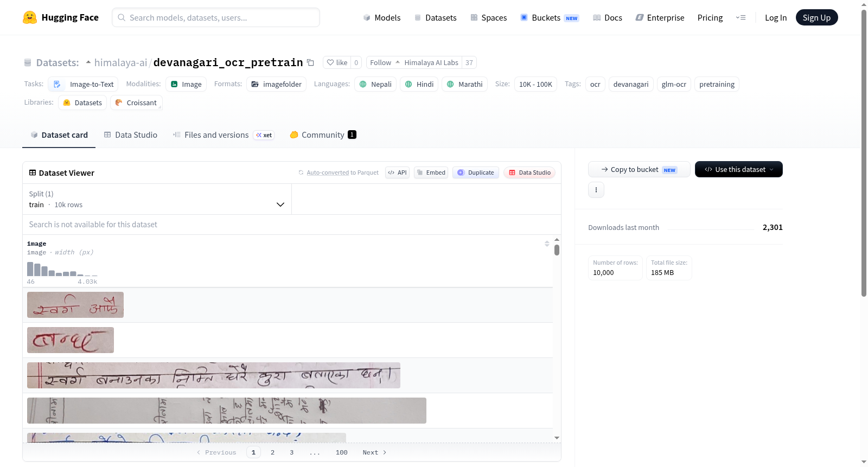The height and width of the screenshot is (467, 868).
Task: Open Data Studio from viewer header
Action: 529,172
